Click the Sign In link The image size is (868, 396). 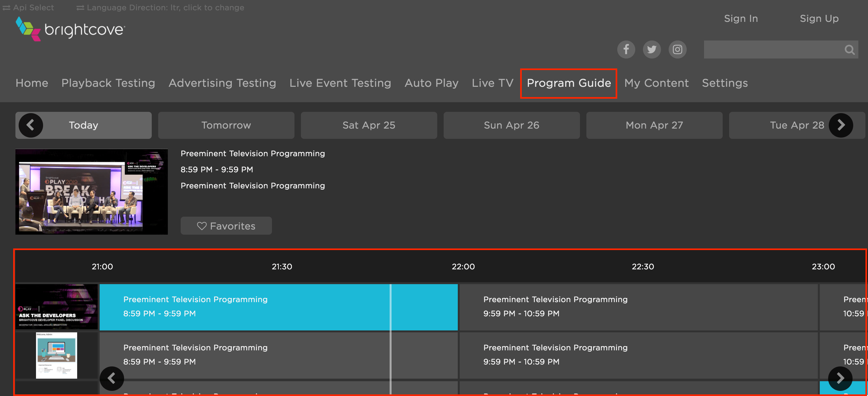point(741,19)
